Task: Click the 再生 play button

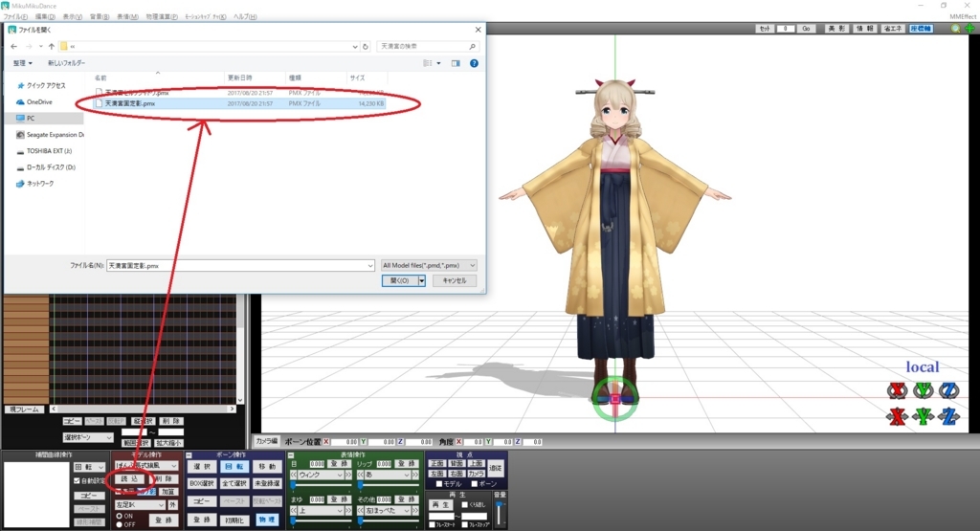Action: [440, 504]
